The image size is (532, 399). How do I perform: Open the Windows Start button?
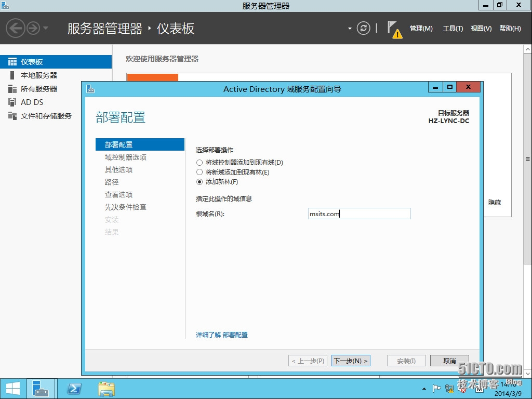pos(13,389)
